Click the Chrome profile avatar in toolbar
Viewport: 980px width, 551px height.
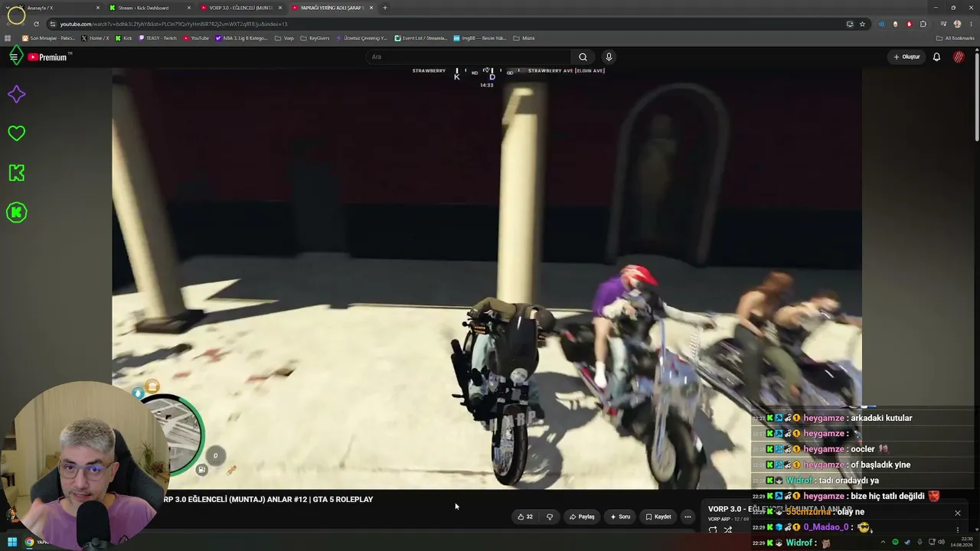pyautogui.click(x=957, y=24)
